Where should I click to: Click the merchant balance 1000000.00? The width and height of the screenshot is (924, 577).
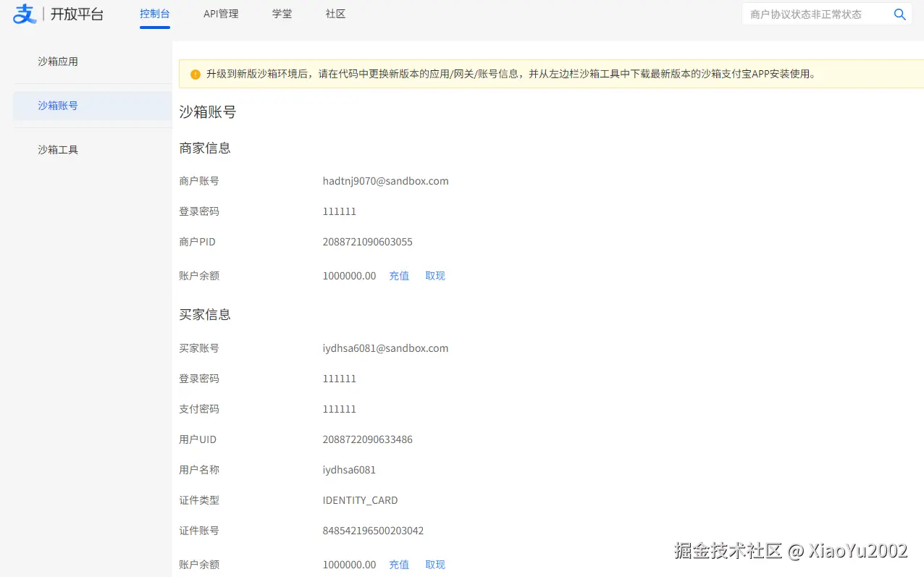click(x=350, y=276)
